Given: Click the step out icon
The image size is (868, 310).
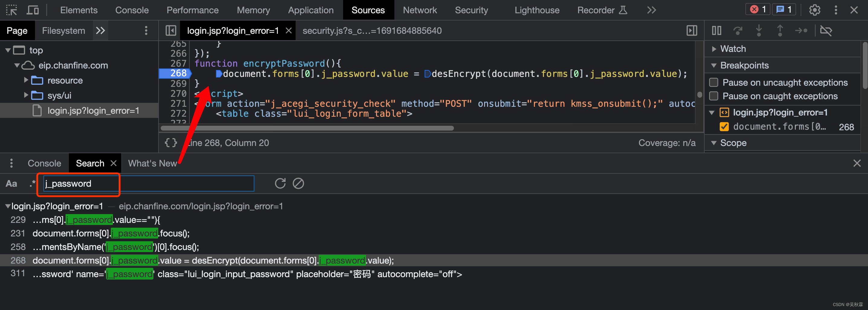Looking at the screenshot, I should click(780, 31).
